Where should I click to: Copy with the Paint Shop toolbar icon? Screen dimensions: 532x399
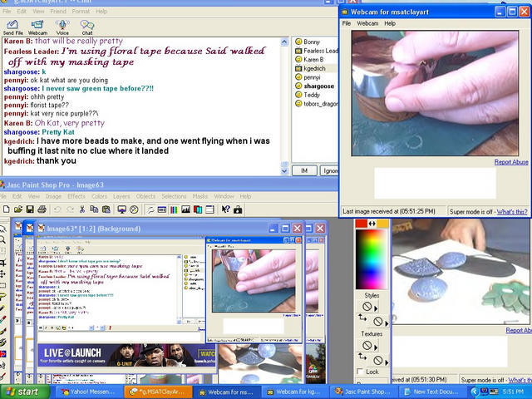click(94, 209)
